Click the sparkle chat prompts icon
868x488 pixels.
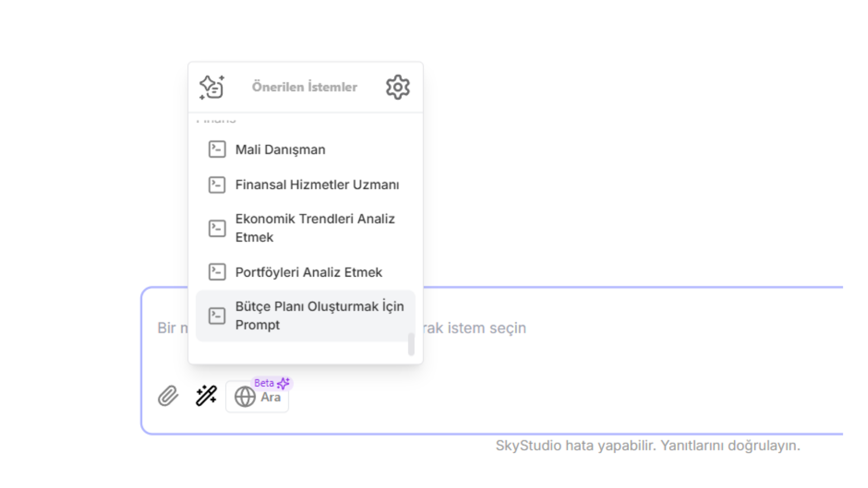click(x=212, y=87)
